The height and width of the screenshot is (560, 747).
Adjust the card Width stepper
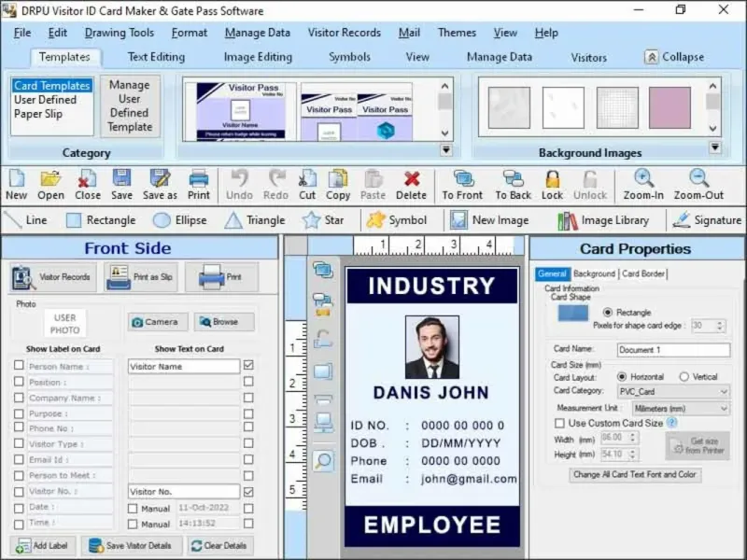(633, 438)
